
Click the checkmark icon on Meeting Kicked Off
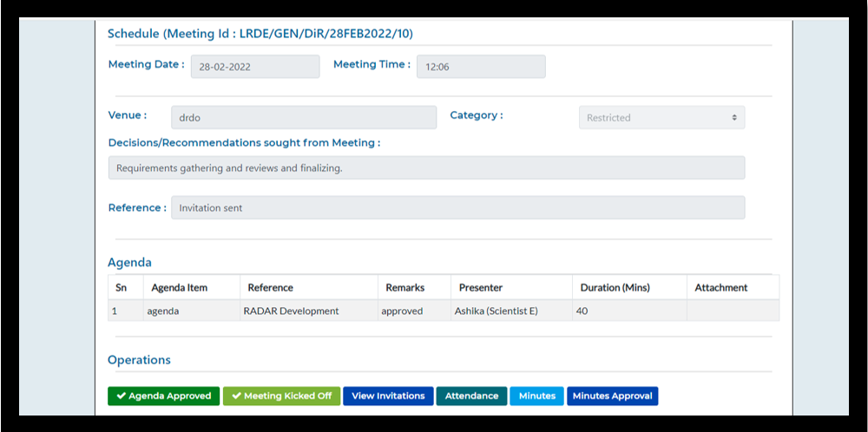pyautogui.click(x=237, y=396)
